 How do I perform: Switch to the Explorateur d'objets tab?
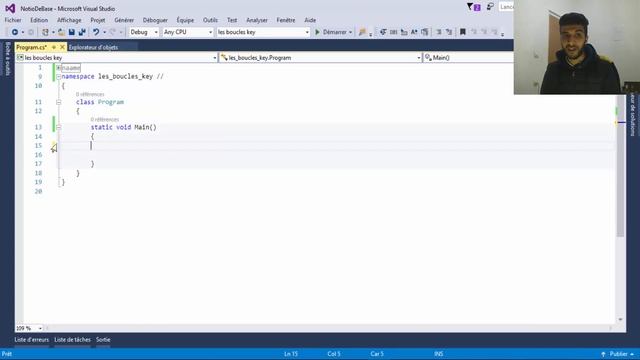(93, 47)
